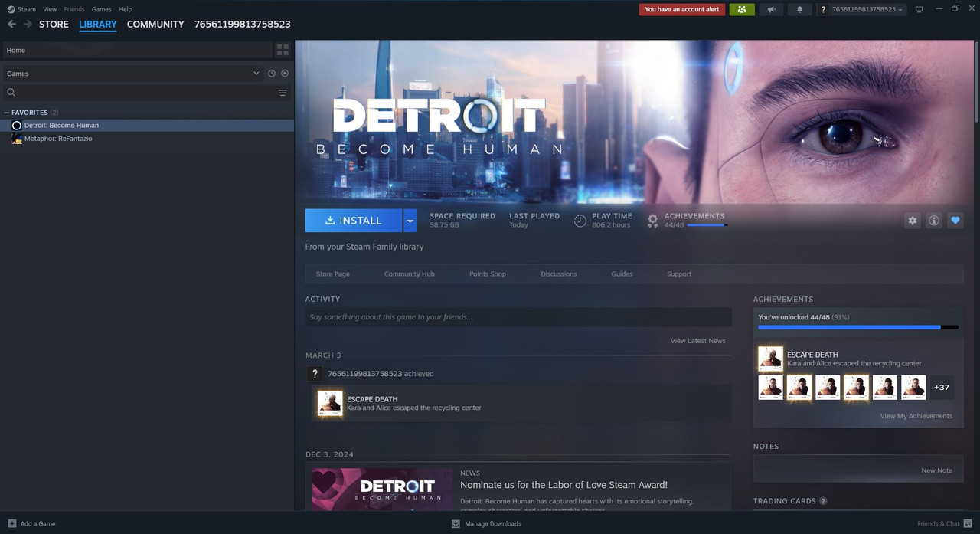Click the Metaphor: ReFantazio list icon
This screenshot has height=534, width=980.
(x=17, y=139)
